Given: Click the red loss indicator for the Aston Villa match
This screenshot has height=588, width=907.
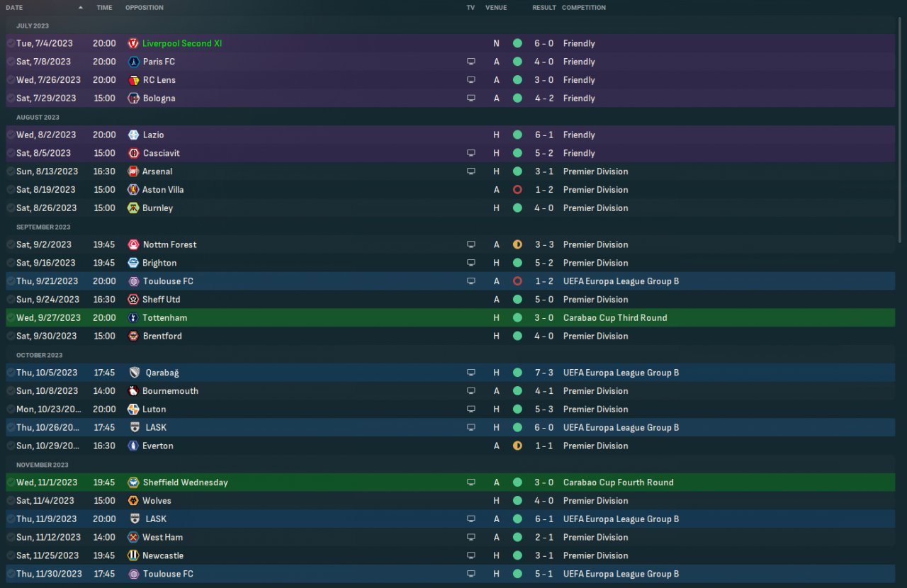Looking at the screenshot, I should click(x=517, y=190).
